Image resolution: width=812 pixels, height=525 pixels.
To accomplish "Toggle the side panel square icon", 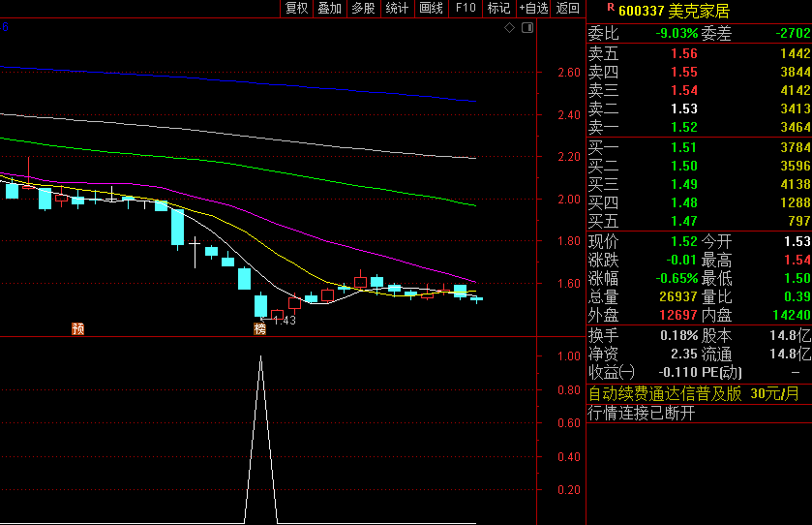I will pos(526,28).
